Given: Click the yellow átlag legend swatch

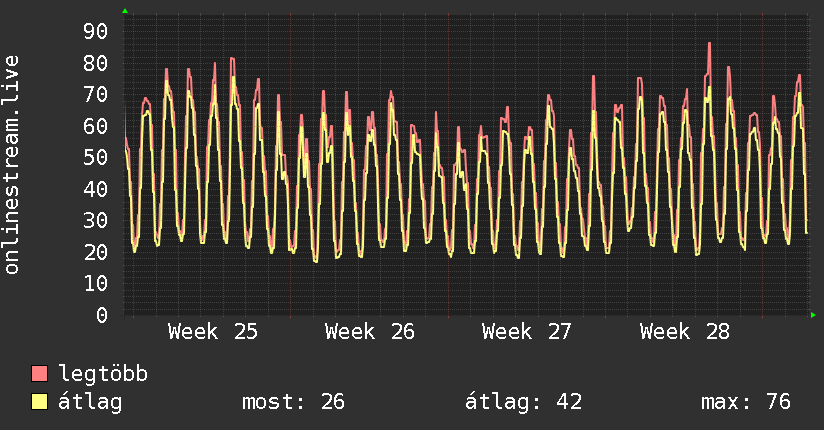Looking at the screenshot, I should (x=39, y=402).
